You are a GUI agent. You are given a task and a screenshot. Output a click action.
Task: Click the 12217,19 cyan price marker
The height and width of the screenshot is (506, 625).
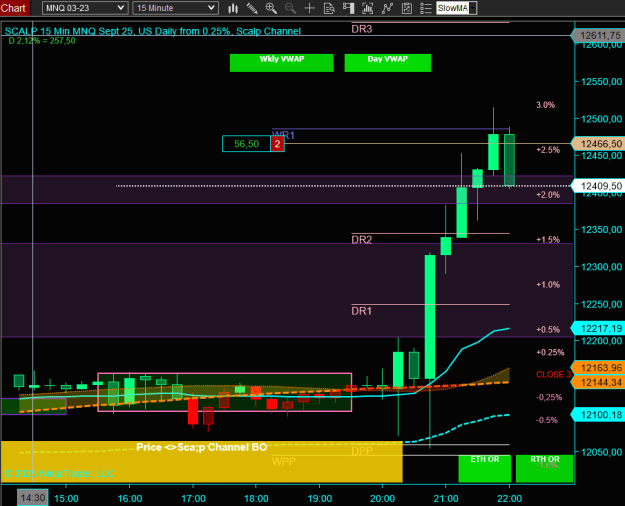pyautogui.click(x=598, y=328)
